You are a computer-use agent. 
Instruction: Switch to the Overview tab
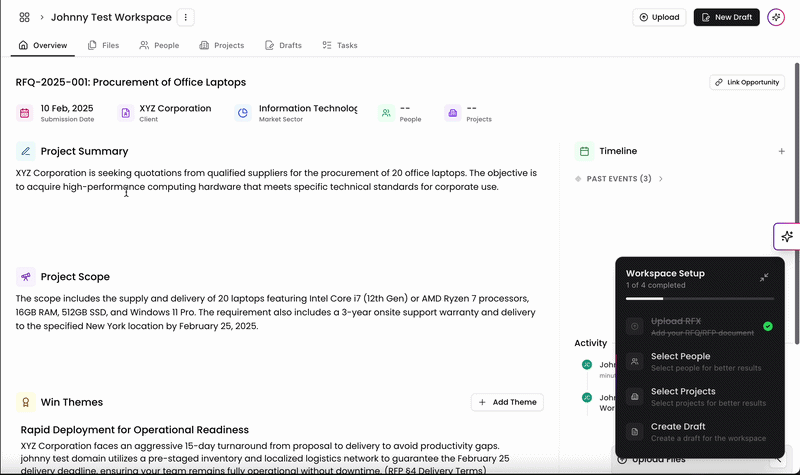43,45
